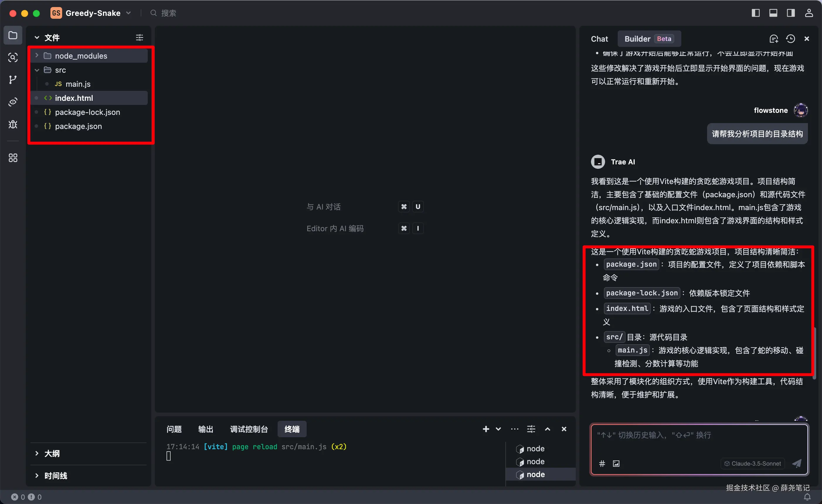Open the extensions grid icon
This screenshot has width=822, height=504.
click(13, 158)
